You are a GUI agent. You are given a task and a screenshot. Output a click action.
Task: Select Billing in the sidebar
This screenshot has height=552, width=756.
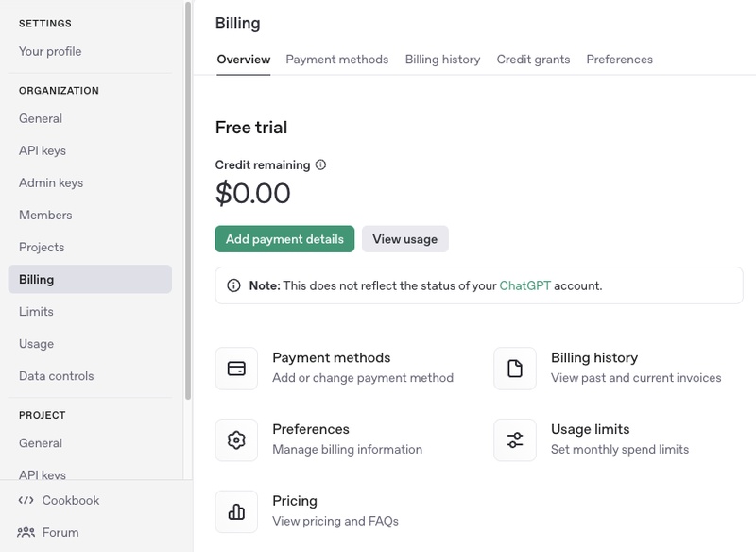click(90, 279)
